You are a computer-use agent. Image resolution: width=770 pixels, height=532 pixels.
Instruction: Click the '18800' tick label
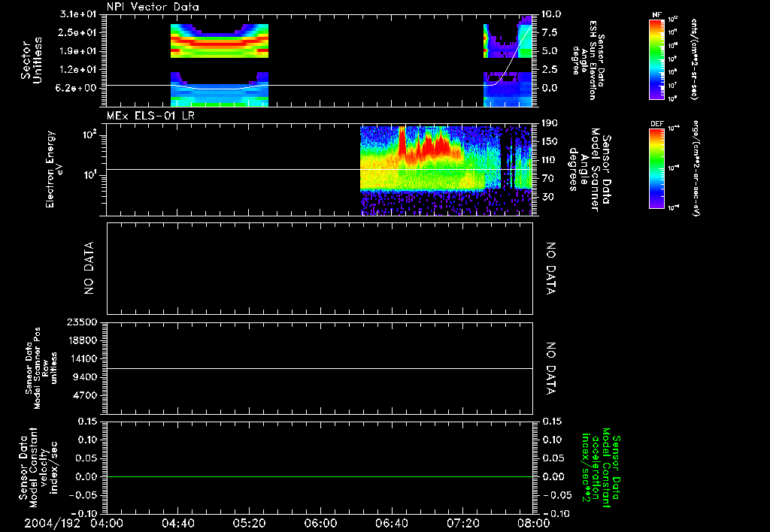(x=83, y=340)
